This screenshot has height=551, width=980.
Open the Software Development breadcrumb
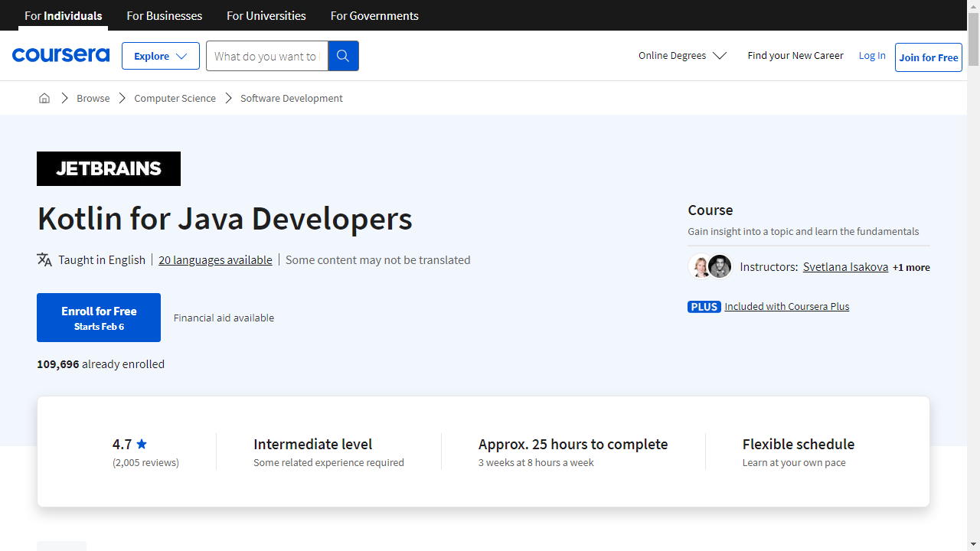292,98
